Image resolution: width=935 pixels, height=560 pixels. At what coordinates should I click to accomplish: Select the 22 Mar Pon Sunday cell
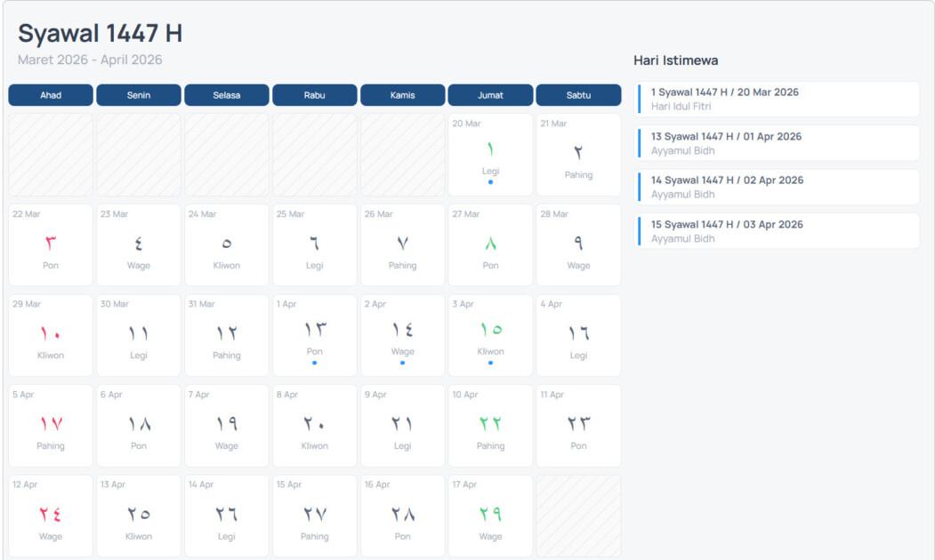click(51, 244)
